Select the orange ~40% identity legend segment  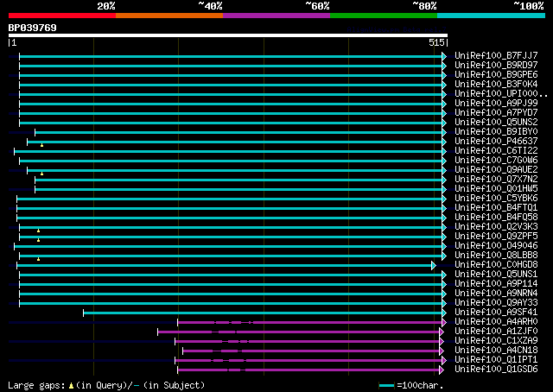tap(169, 16)
